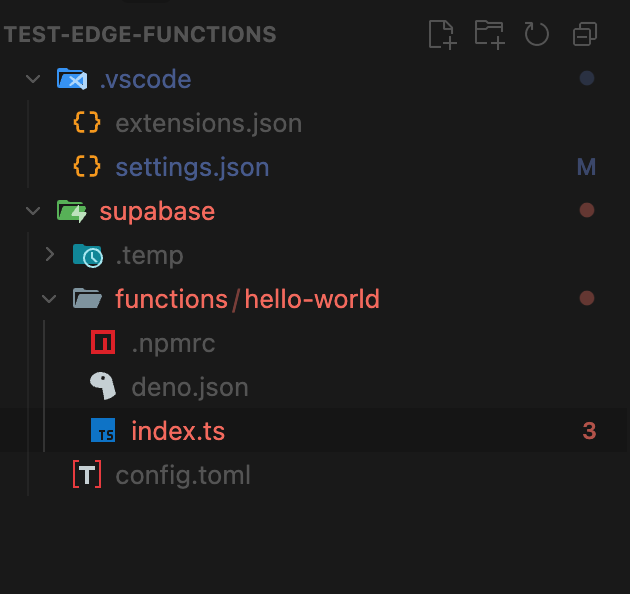
Task: Click the Deno icon beside deno.json
Action: click(x=103, y=387)
